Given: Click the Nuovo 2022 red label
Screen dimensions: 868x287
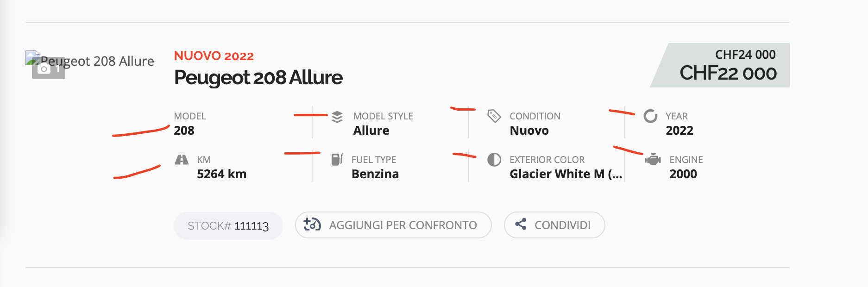Looking at the screenshot, I should pos(214,56).
